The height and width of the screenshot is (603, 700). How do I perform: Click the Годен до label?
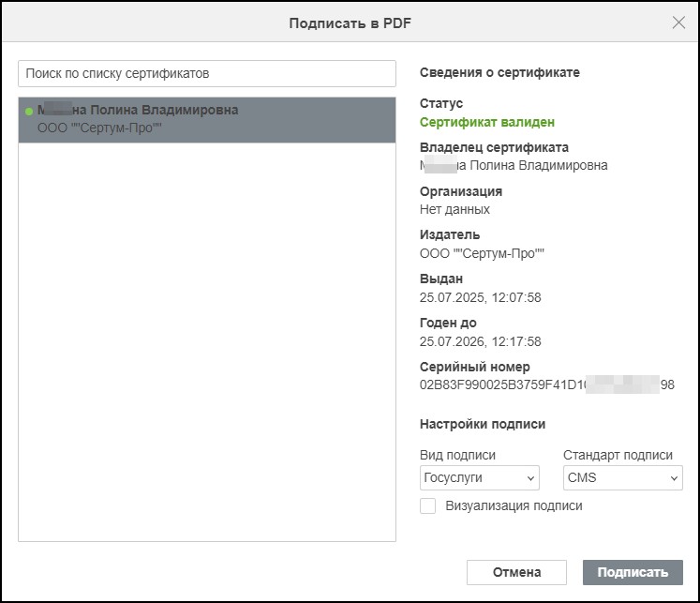point(448,323)
